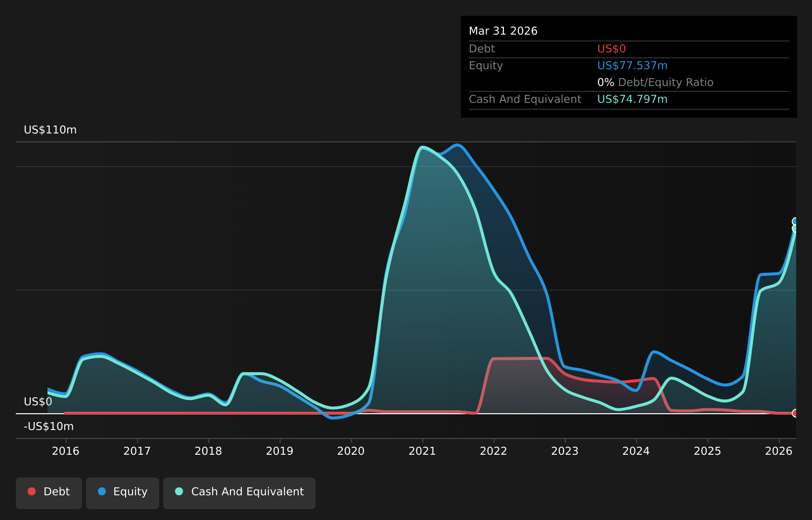
Task: Click the 2018 x-axis label
Action: (x=208, y=451)
